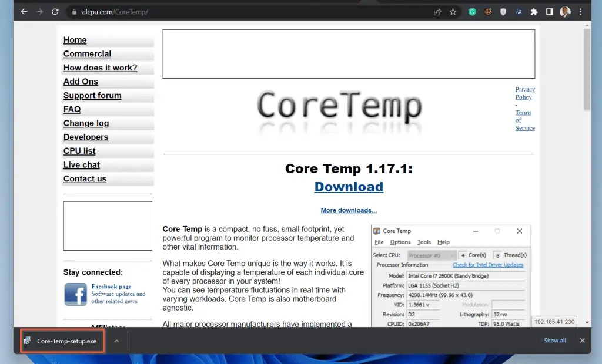The image size is (602, 364).
Task: Reload the page with the refresh icon
Action: (x=55, y=12)
